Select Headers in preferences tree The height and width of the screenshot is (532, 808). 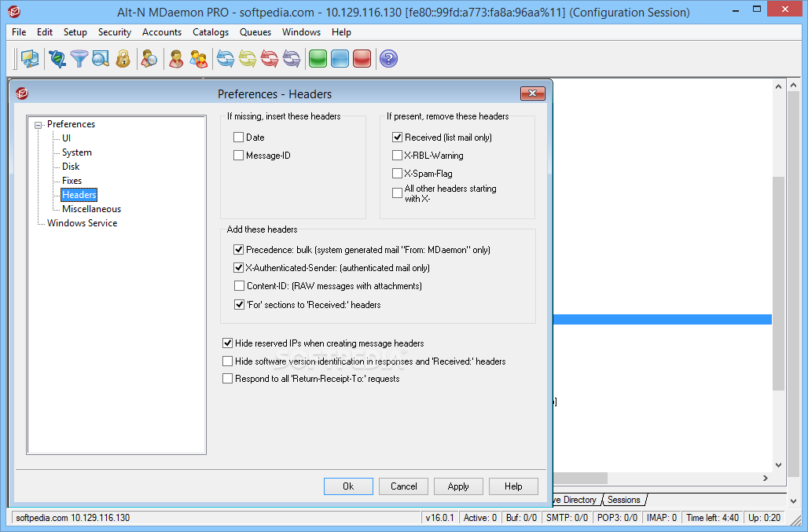79,195
